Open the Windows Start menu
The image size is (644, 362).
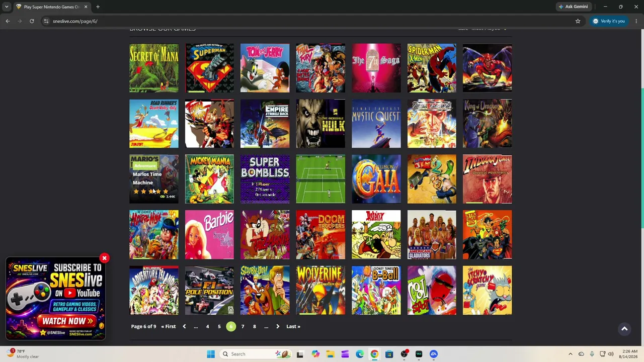coord(211,354)
